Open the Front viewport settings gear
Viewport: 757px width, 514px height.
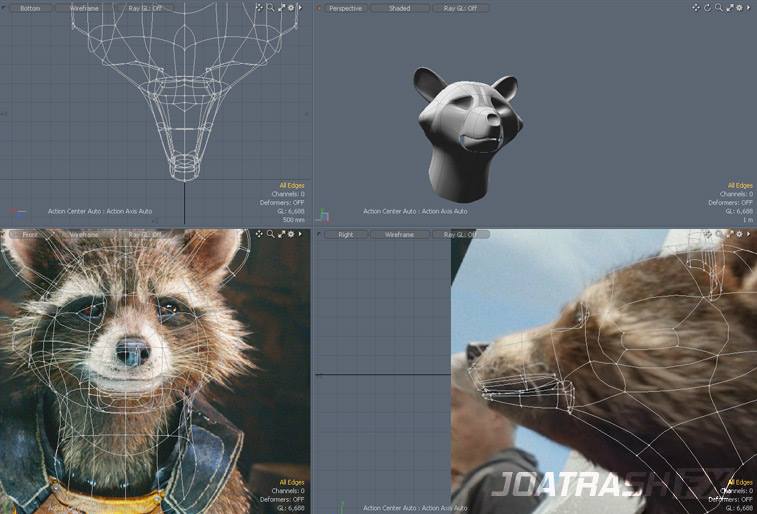tap(291, 234)
